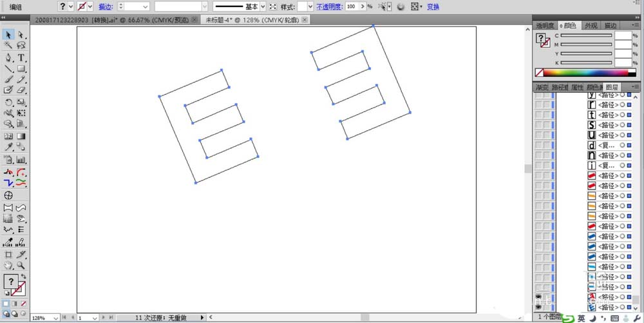Screen dimensions: 644x323
Task: Swap fill and stroke arrows
Action: [x=24, y=276]
